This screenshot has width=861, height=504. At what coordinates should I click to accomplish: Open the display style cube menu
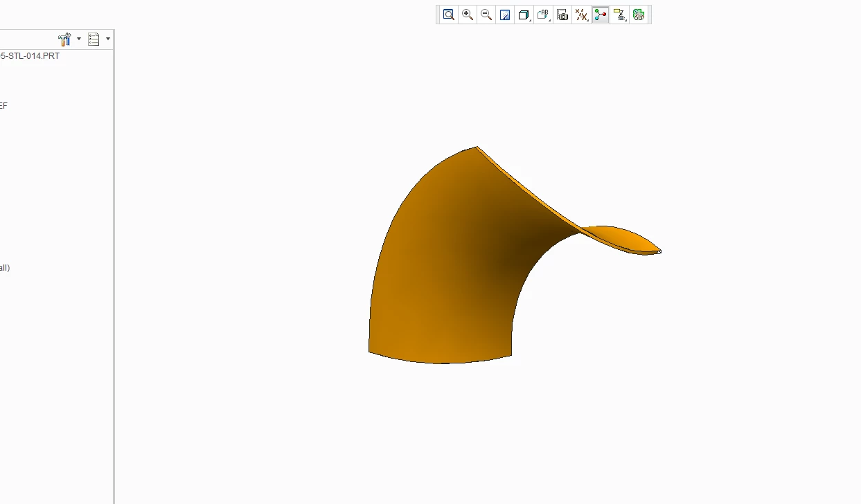pyautogui.click(x=524, y=15)
